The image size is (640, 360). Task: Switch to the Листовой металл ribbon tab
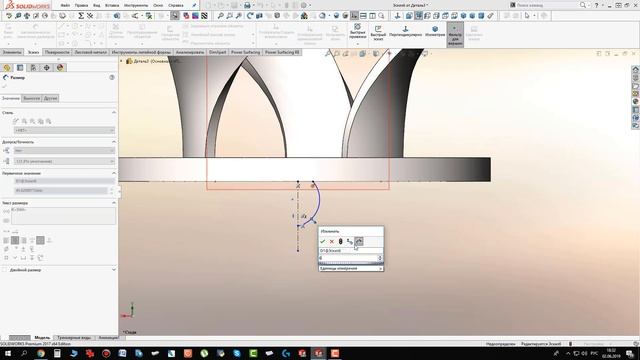(x=91, y=52)
